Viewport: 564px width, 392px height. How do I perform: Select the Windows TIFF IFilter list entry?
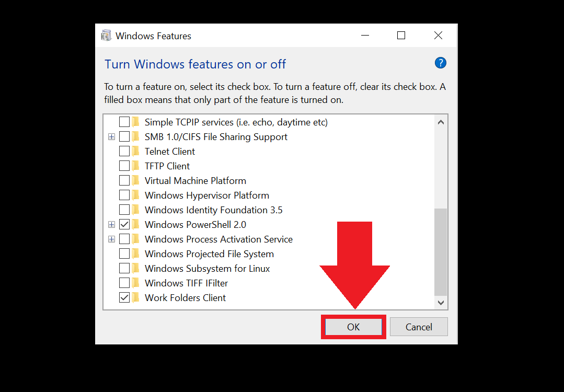[x=187, y=283]
